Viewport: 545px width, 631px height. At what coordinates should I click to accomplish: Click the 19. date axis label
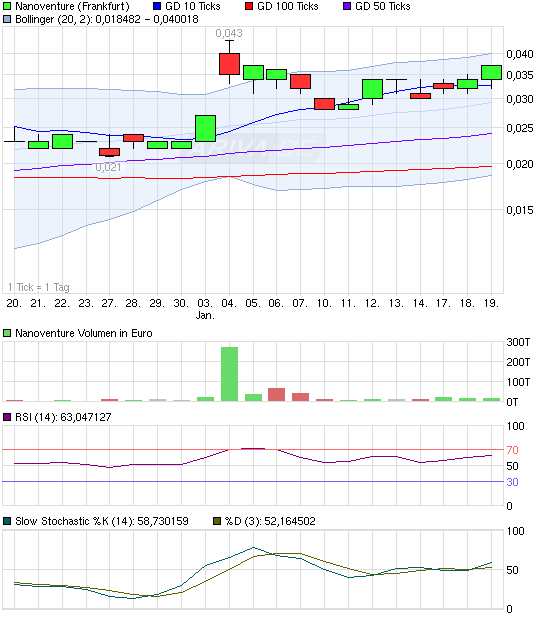pos(491,303)
